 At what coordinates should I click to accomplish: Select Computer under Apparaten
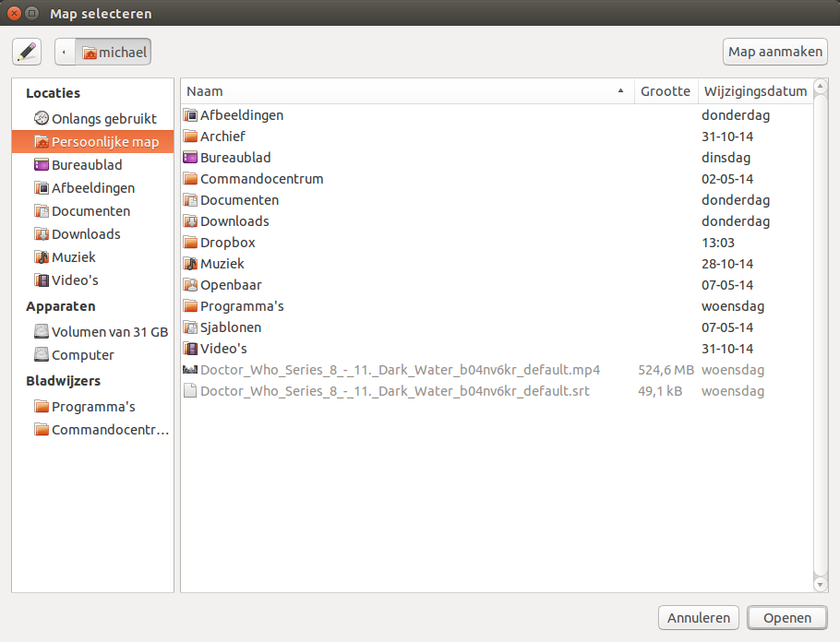click(82, 355)
